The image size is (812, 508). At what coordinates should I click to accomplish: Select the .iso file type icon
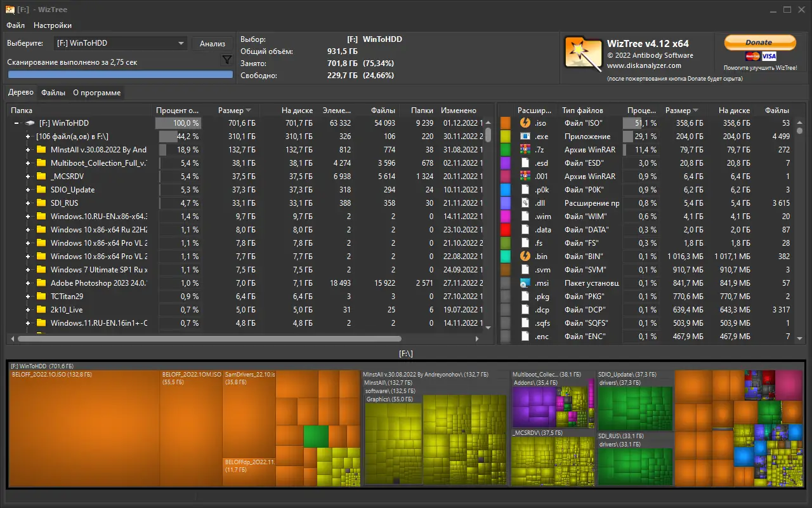pyautogui.click(x=525, y=123)
